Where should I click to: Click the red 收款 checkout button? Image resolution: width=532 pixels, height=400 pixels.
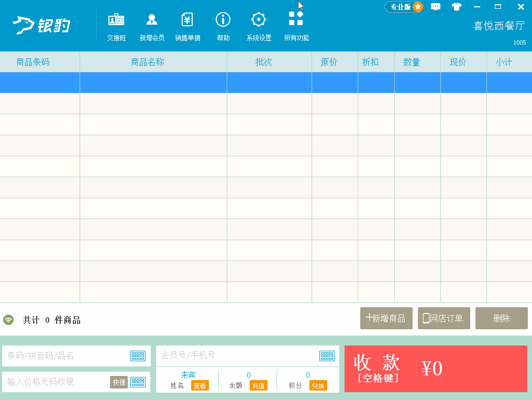(436, 369)
